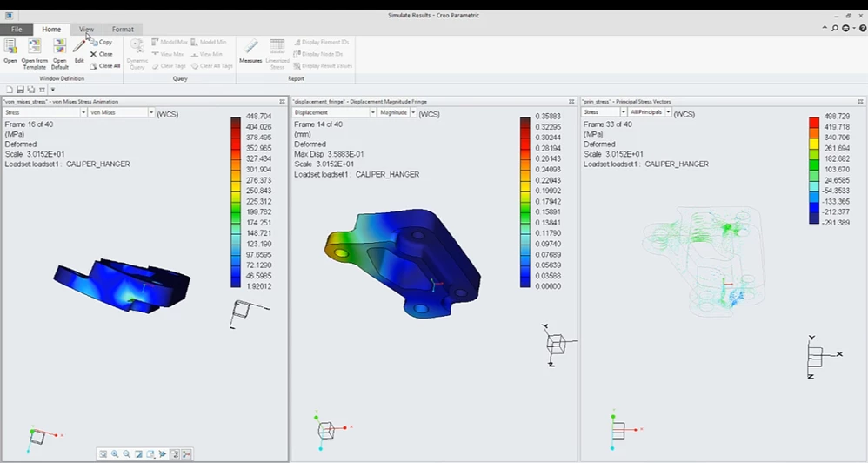Switch to the Home ribbon tab
This screenshot has width=868, height=463.
coord(51,30)
